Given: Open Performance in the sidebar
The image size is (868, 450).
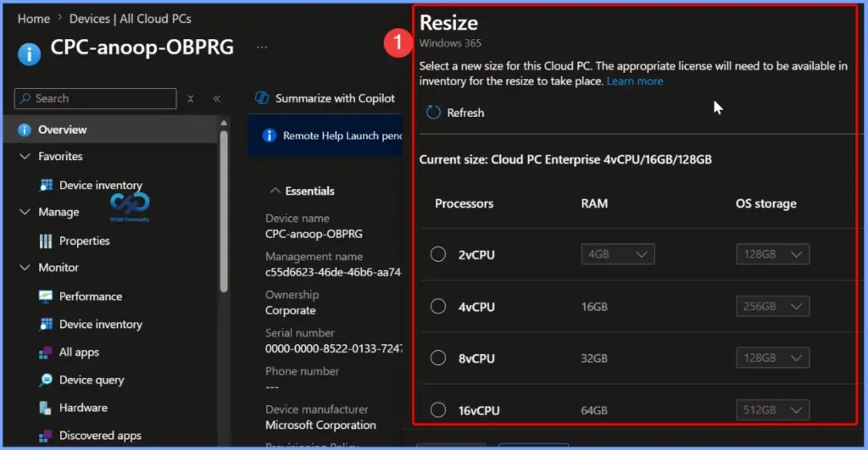Looking at the screenshot, I should [x=91, y=296].
